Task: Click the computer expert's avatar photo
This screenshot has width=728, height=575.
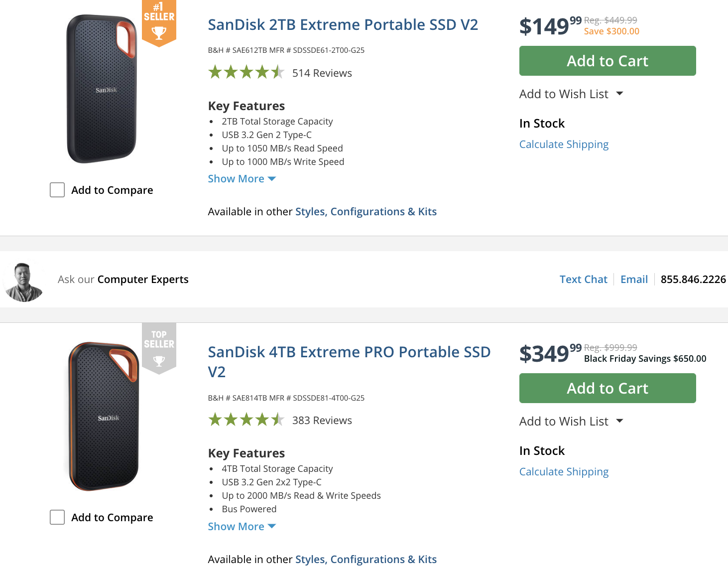Action: click(x=23, y=282)
